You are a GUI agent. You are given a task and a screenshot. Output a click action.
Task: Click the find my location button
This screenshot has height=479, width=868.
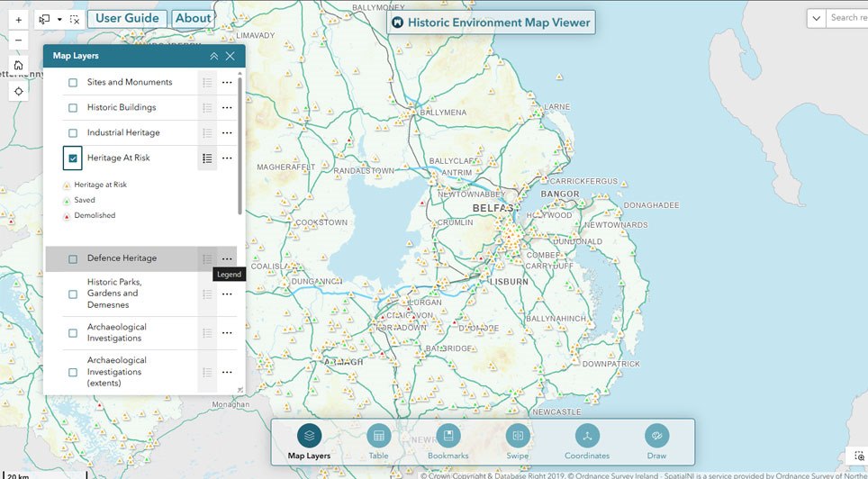[19, 91]
